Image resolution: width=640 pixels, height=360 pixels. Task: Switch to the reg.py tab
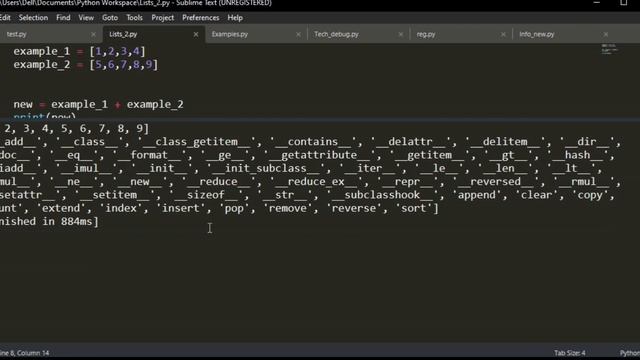coord(460,34)
